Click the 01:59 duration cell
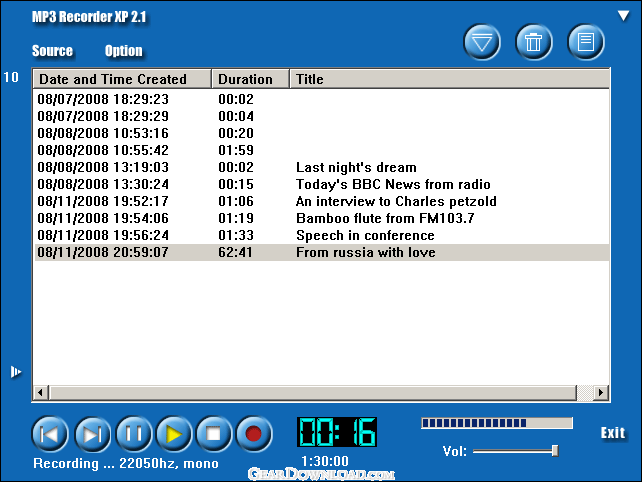Image resolution: width=642 pixels, height=482 pixels. pos(236,150)
